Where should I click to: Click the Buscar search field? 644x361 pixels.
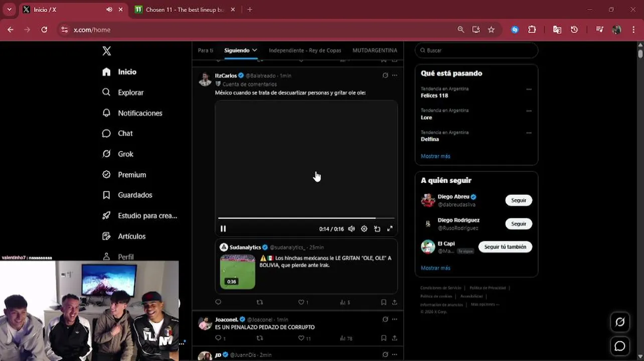coord(476,50)
